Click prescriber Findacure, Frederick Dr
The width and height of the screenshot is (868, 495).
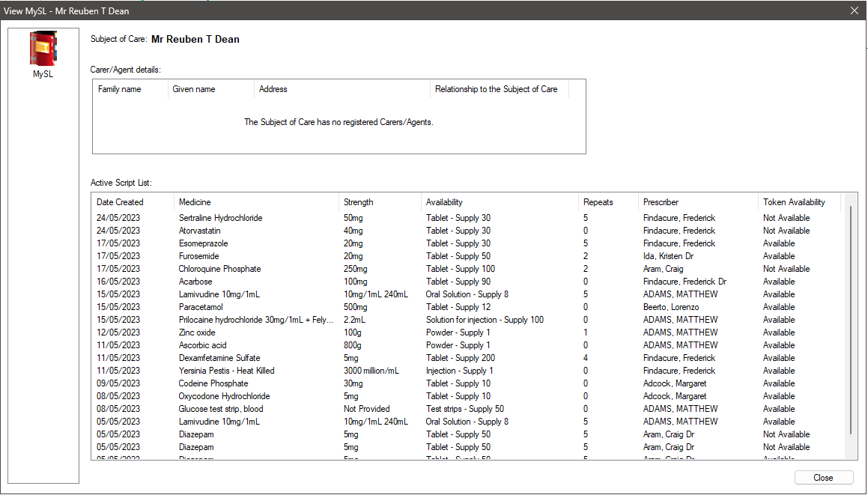(685, 282)
